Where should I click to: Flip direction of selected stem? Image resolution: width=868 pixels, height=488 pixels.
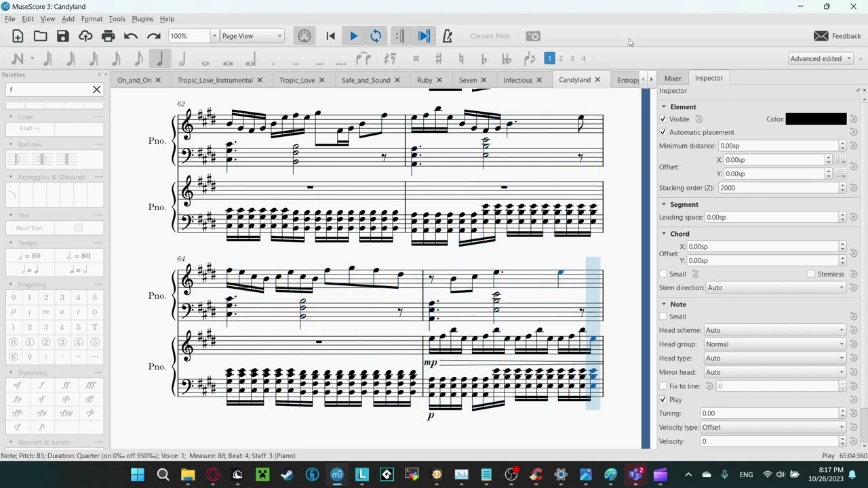[530, 59]
